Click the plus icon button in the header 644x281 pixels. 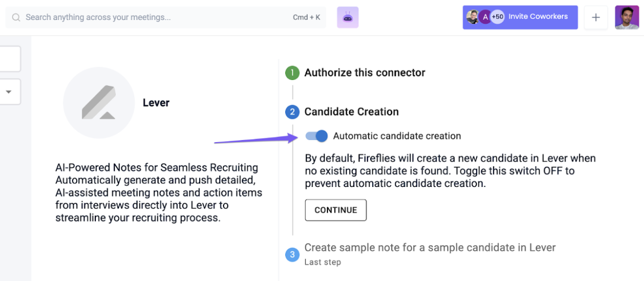(x=596, y=18)
